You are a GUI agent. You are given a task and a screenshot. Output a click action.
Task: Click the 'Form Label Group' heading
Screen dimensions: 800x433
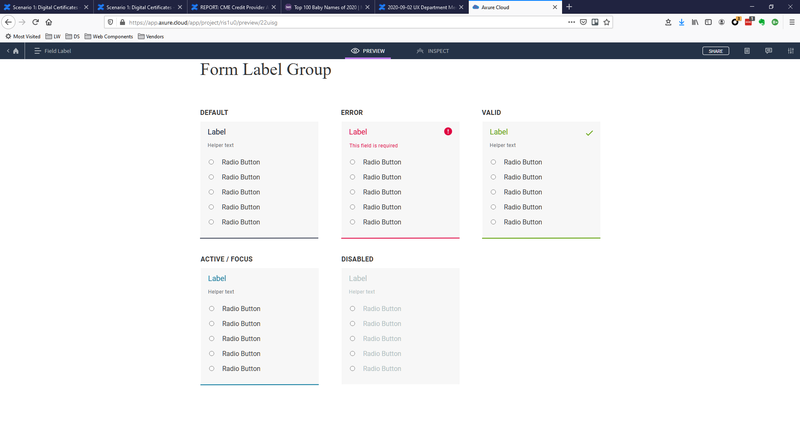click(266, 69)
